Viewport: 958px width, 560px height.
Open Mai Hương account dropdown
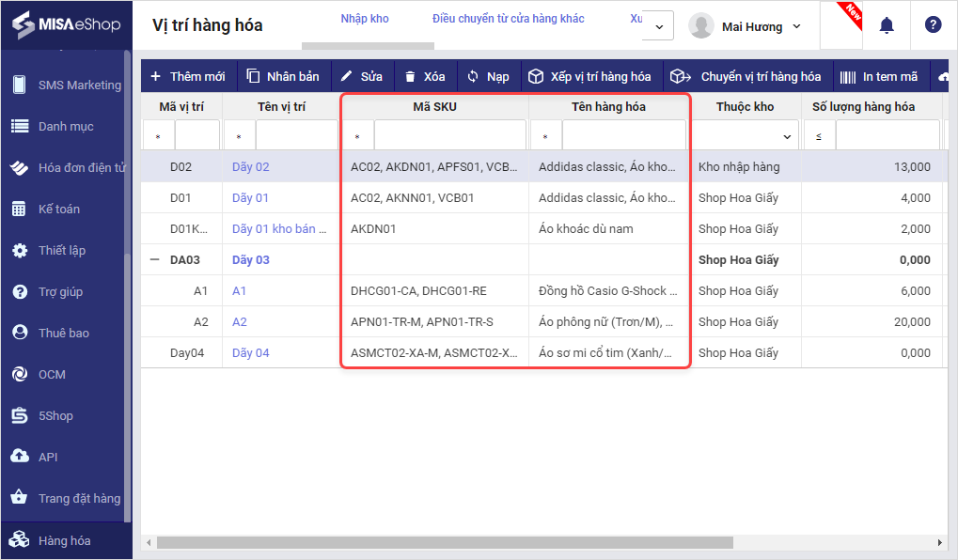pyautogui.click(x=746, y=26)
